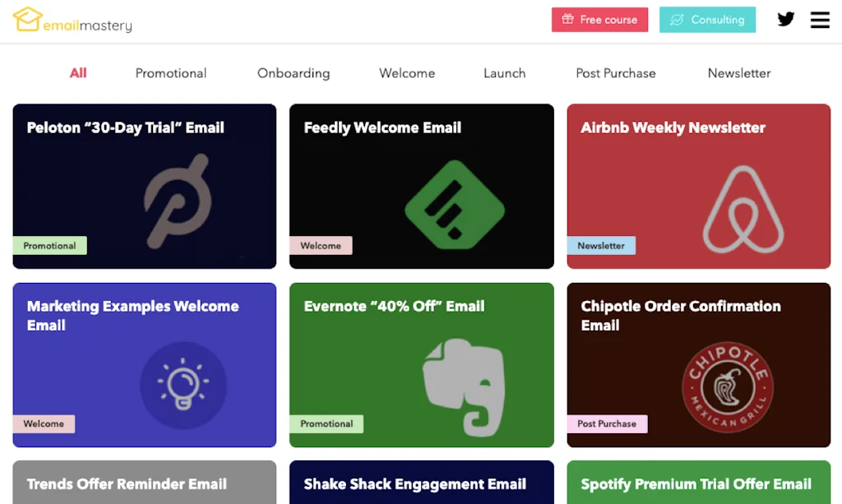Select the Newsletter filter tab

738,73
